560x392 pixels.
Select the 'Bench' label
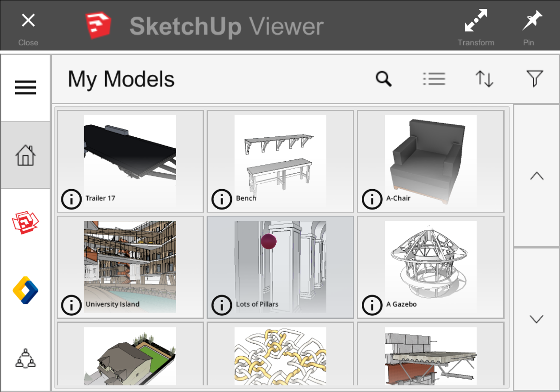point(246,198)
